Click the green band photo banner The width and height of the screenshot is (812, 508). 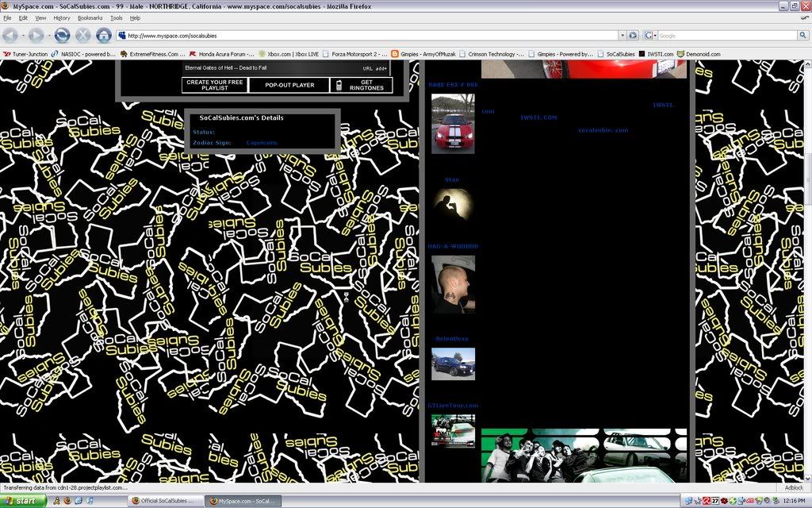point(584,455)
